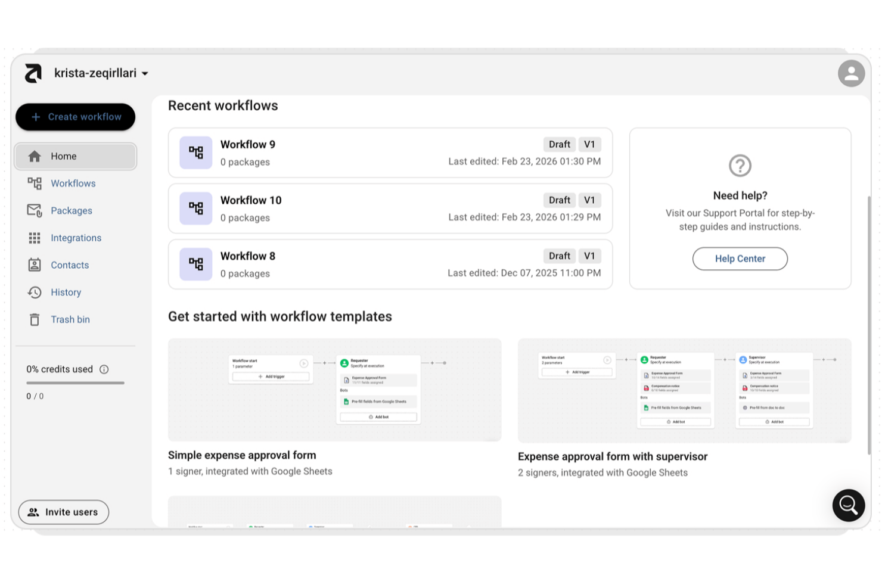
Task: Open the Trash bin icon
Action: pos(35,319)
